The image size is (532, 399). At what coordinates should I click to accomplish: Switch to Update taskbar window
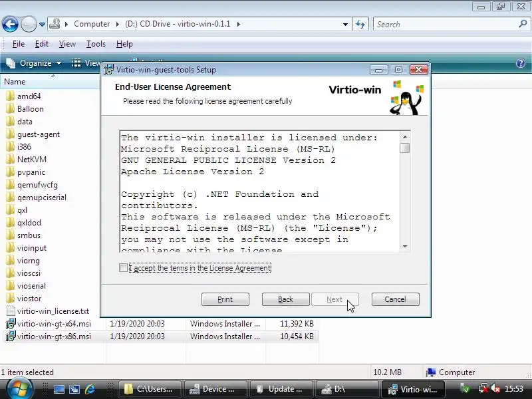tap(281, 389)
